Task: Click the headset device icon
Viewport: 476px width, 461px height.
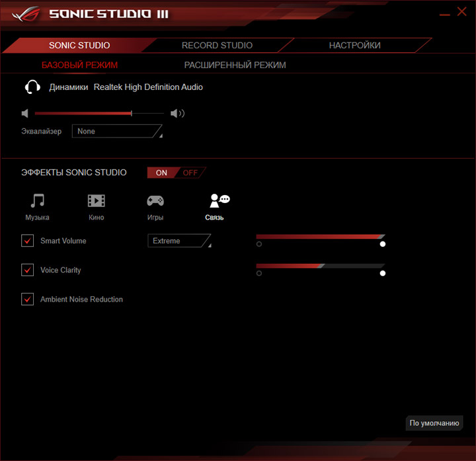Action: 32,87
